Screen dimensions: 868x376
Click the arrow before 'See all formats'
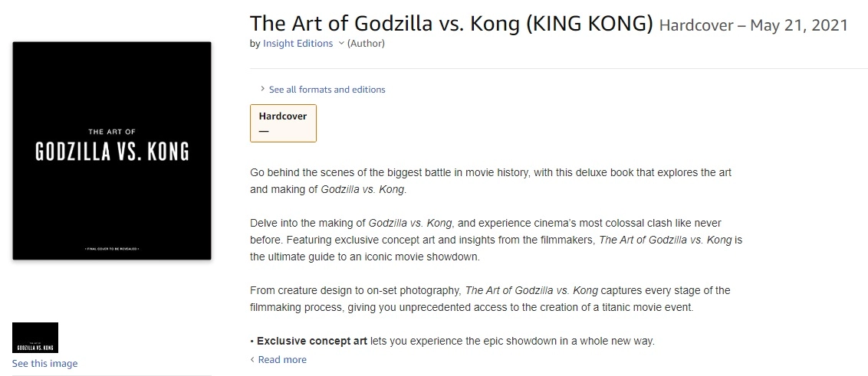click(262, 89)
